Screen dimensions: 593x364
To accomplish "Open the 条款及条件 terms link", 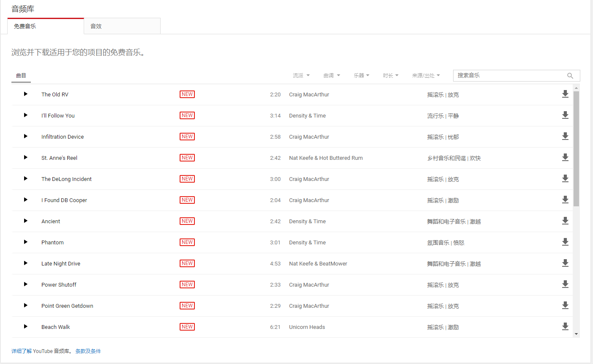I will click(x=88, y=351).
